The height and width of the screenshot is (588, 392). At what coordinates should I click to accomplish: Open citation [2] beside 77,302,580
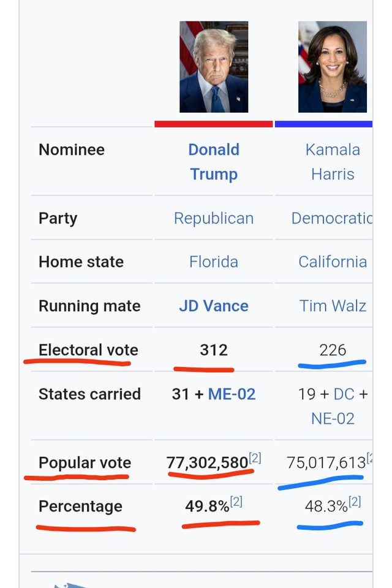pos(255,458)
